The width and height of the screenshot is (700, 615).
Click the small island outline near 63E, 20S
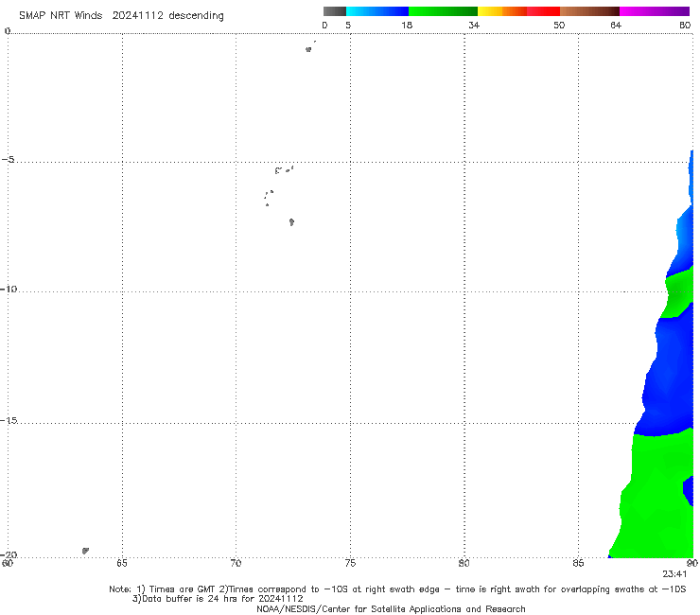pyautogui.click(x=85, y=551)
